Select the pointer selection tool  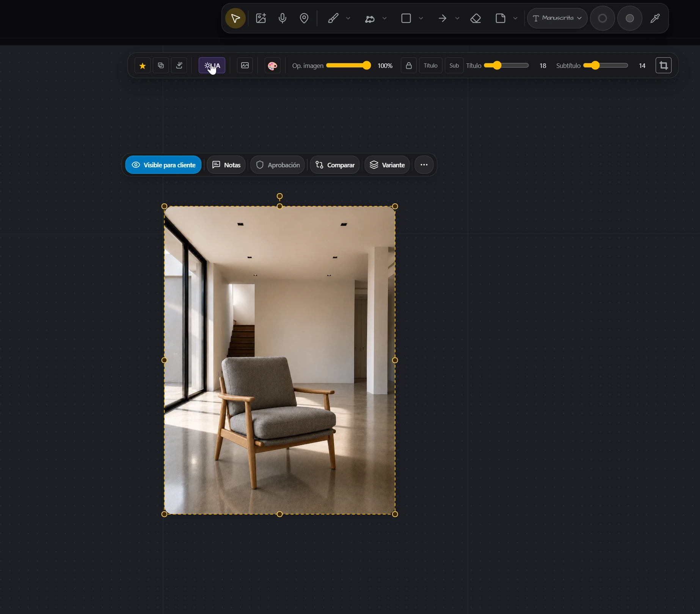[x=235, y=18]
